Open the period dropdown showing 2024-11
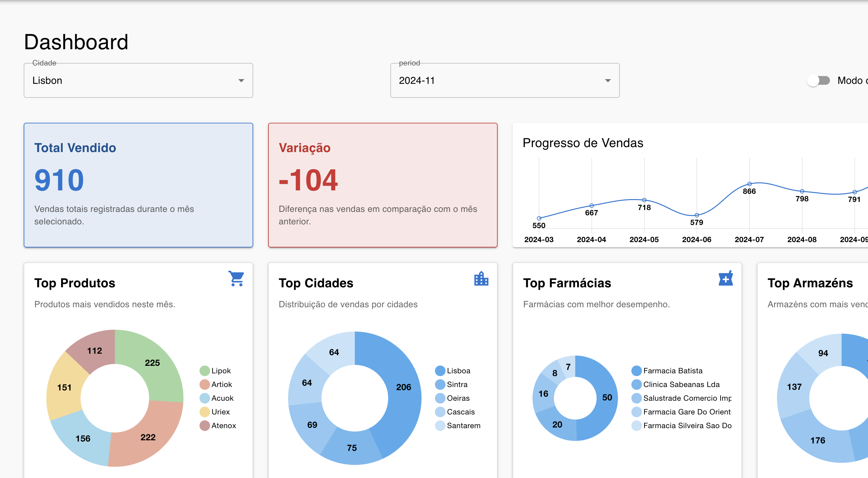The height and width of the screenshot is (478, 868). click(505, 80)
